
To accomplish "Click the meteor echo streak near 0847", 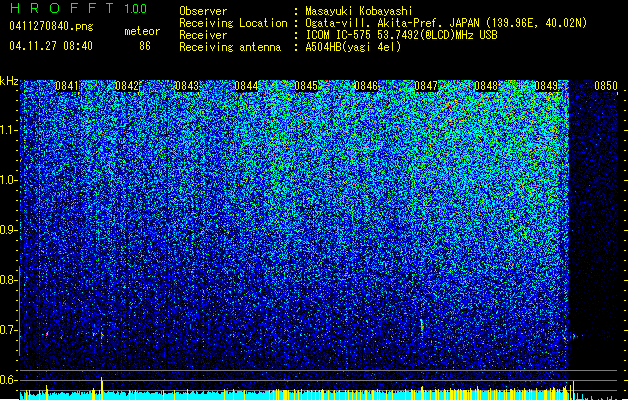I will click(x=422, y=325).
